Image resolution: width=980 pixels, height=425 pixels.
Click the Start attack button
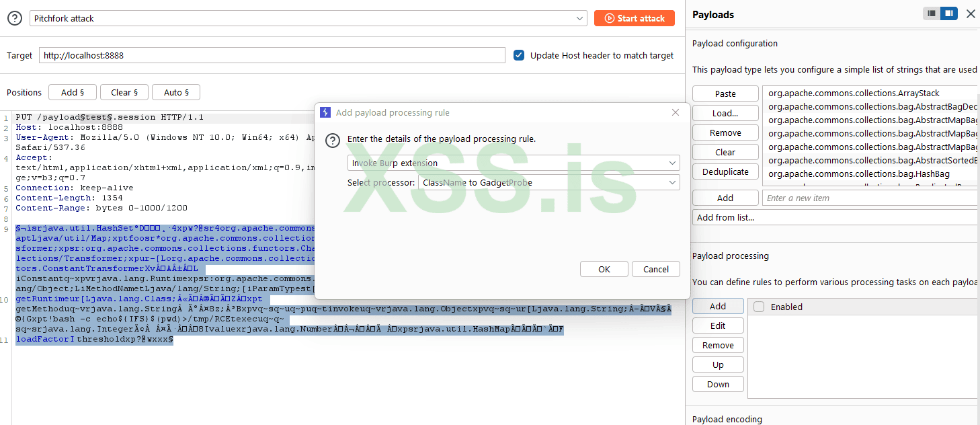tap(634, 18)
